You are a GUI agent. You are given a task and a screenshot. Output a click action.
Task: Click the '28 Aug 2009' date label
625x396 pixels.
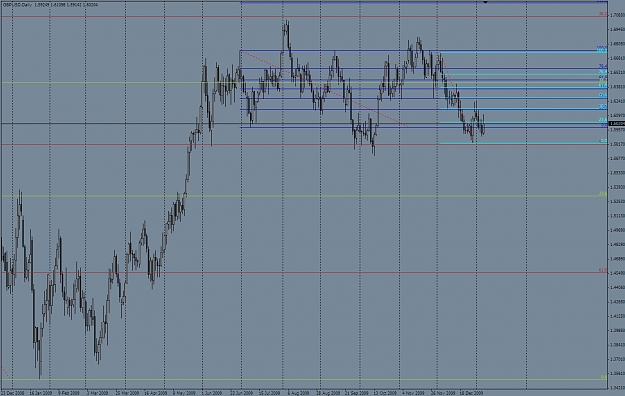tap(327, 393)
